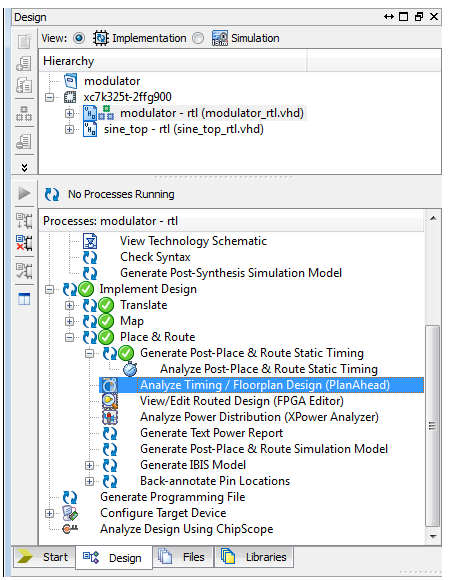Click the XPower Analyzer icon
This screenshot has height=580, width=452.
[x=110, y=417]
